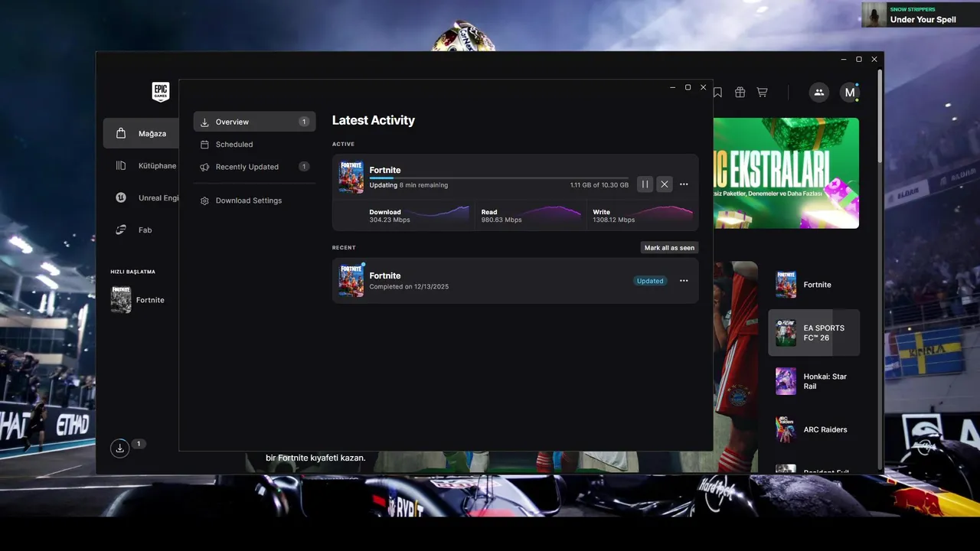
Task: Click the recent Fortnite thumbnail
Action: click(351, 281)
